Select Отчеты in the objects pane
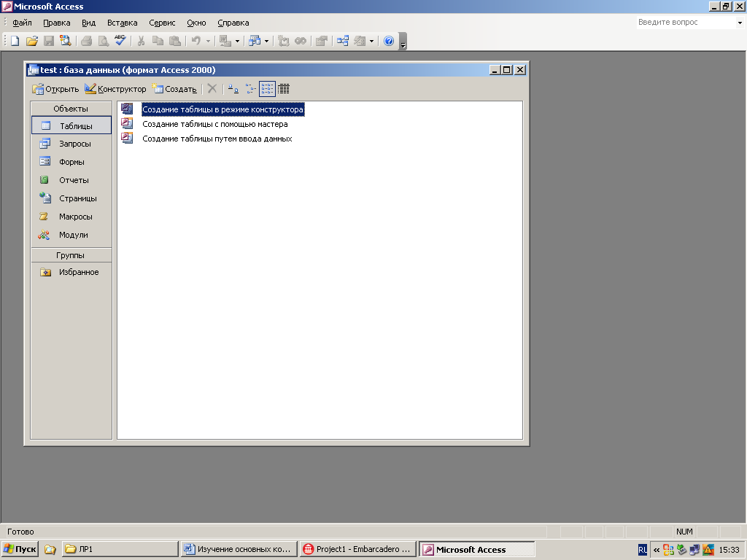 [71, 180]
